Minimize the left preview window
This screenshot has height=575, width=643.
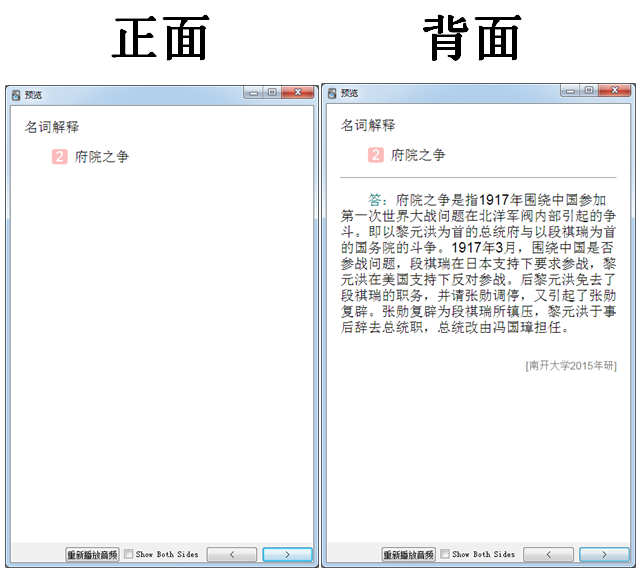pos(253,92)
